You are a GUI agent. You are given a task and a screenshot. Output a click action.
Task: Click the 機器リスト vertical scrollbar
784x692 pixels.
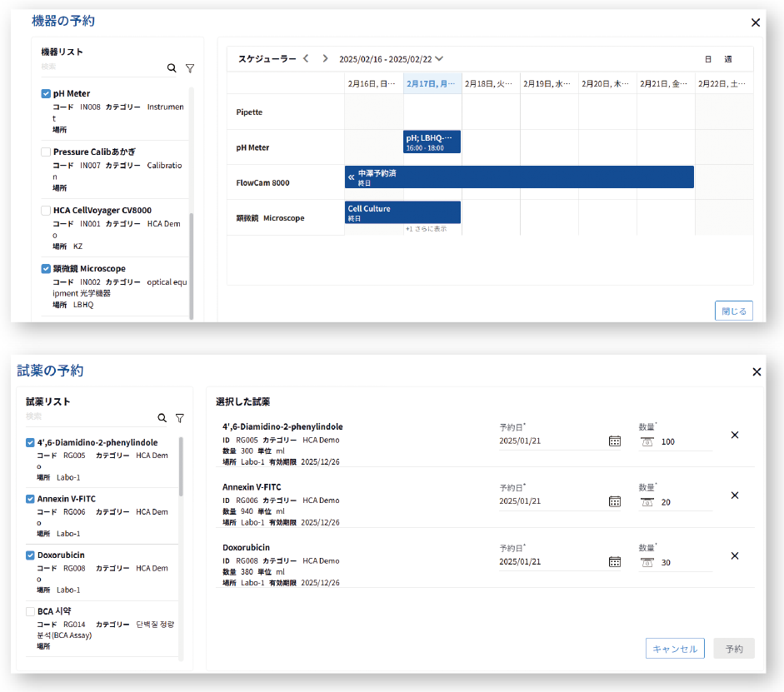click(x=192, y=265)
